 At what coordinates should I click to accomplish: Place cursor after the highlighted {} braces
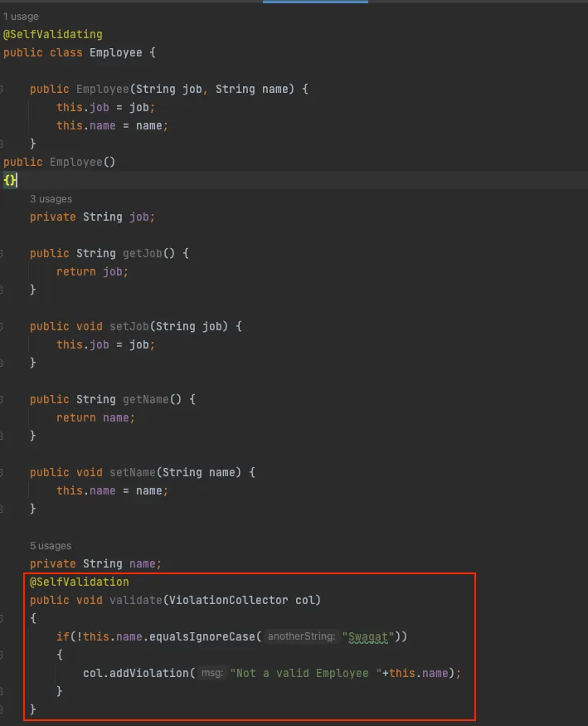tap(17, 180)
